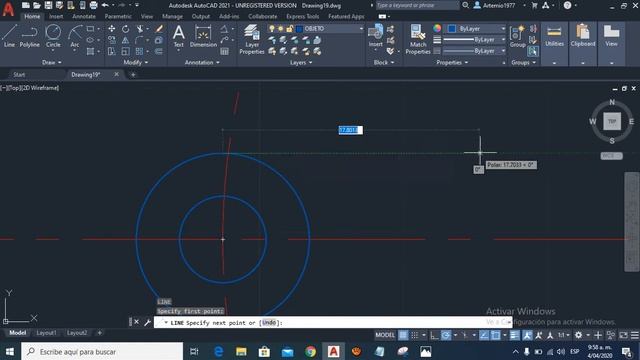This screenshot has height=360, width=640.
Task: Select the Arc tool
Action: coord(75,36)
